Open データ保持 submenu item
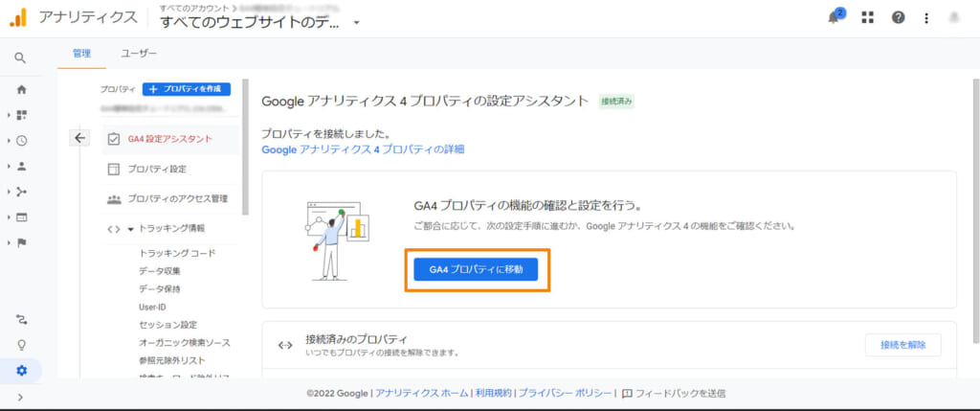980x411 pixels. (x=160, y=289)
